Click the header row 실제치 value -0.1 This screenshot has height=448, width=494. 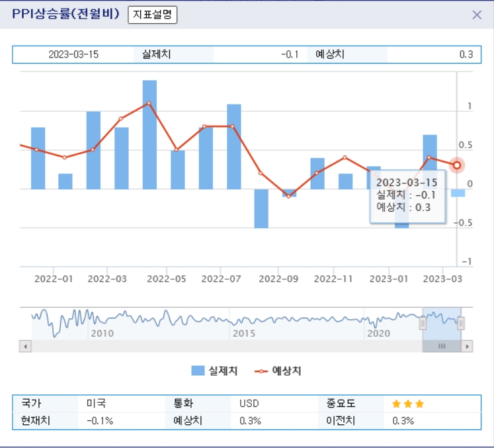coord(290,54)
